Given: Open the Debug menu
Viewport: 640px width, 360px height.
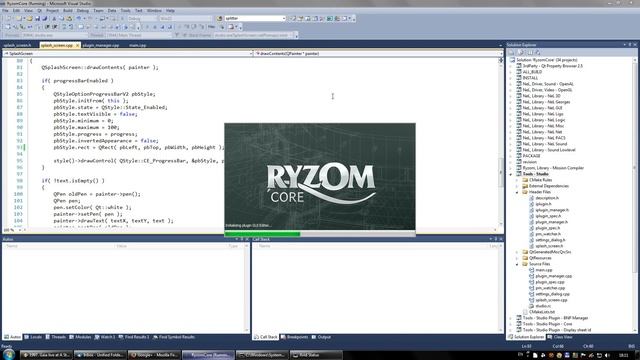Looking at the screenshot, I should tap(83, 11).
